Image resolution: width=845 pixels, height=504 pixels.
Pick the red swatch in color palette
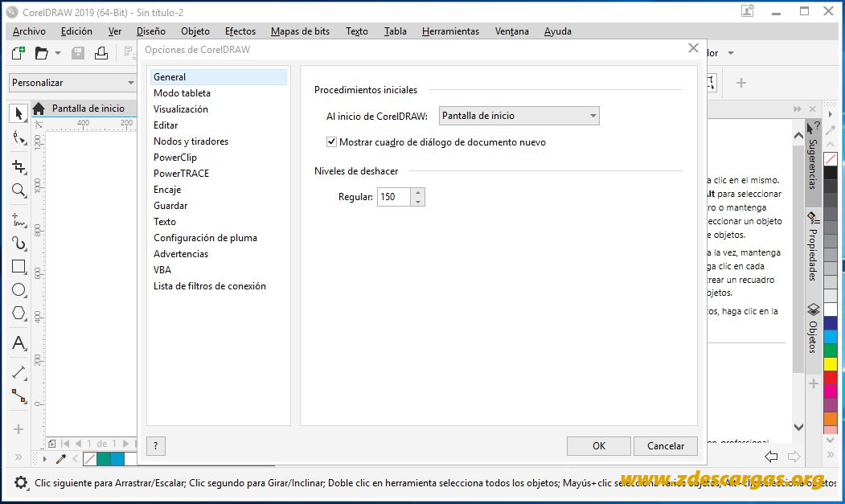click(x=831, y=377)
